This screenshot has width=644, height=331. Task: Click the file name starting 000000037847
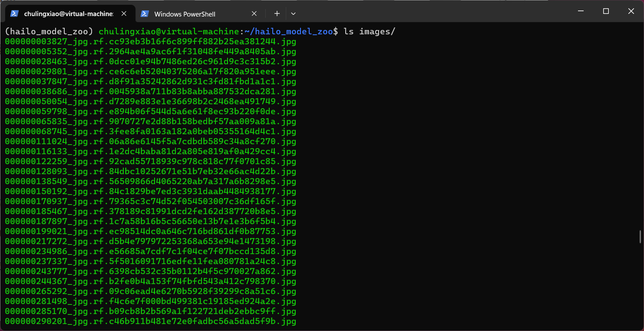(151, 82)
